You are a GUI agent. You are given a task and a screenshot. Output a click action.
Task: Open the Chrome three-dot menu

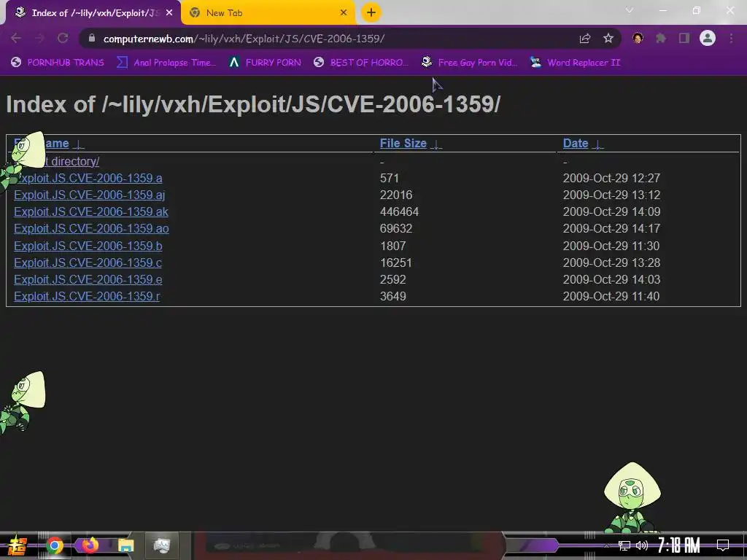coord(731,38)
